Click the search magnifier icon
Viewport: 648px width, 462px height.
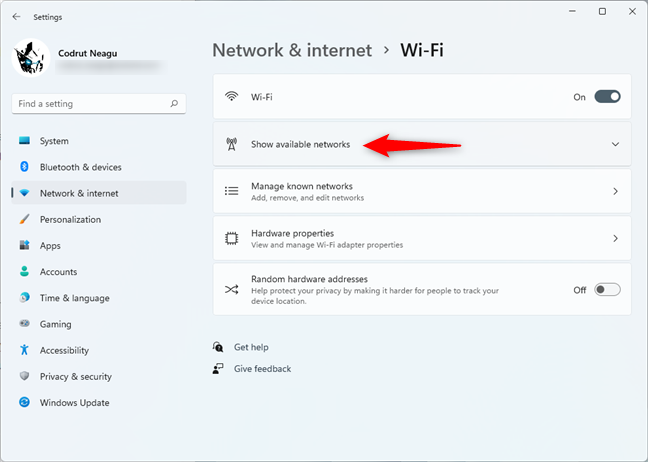(174, 103)
